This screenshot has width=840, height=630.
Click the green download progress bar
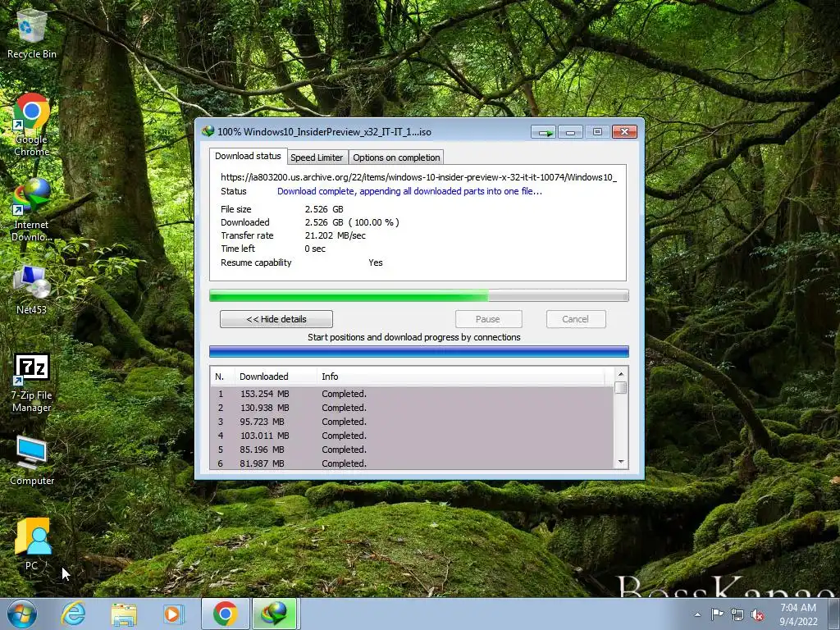tap(419, 295)
